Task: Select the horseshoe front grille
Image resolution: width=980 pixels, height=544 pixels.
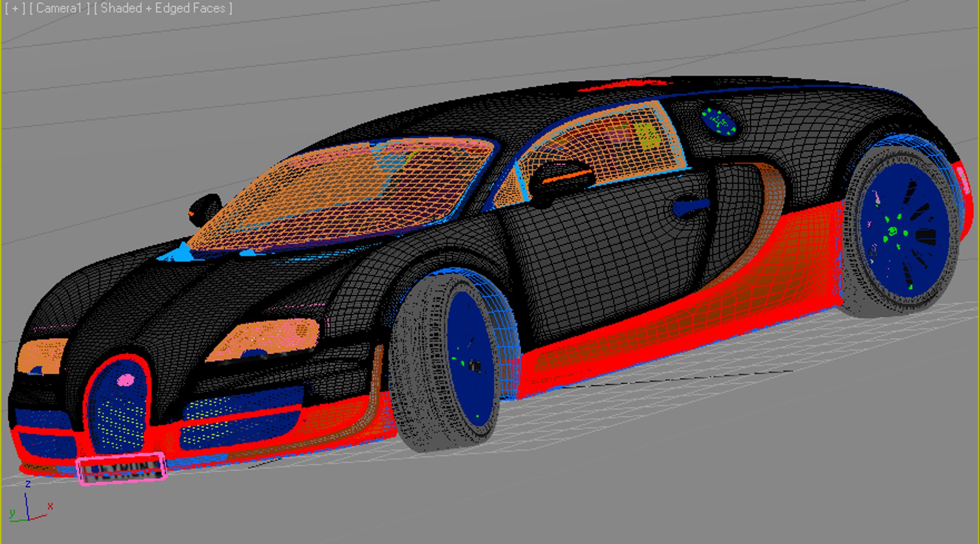Action: click(118, 404)
